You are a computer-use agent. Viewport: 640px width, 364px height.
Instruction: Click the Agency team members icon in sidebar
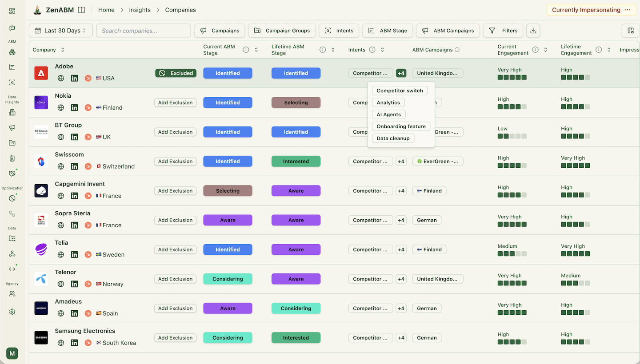12,293
